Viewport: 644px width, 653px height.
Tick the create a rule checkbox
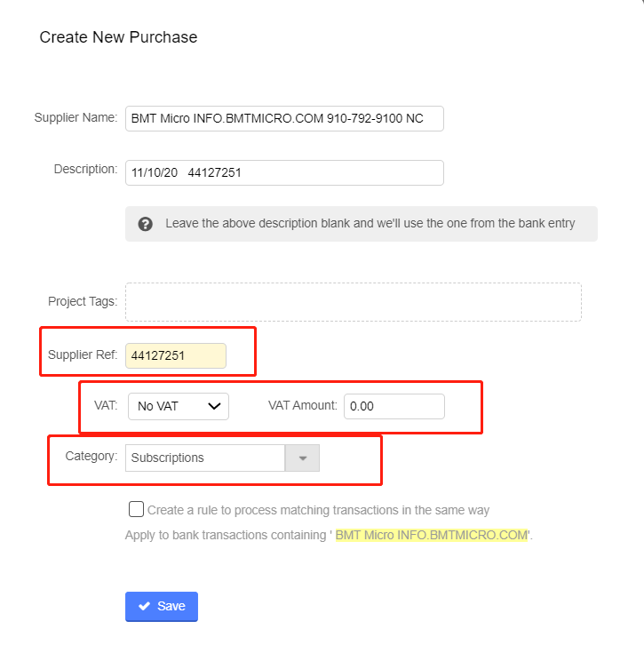click(136, 509)
